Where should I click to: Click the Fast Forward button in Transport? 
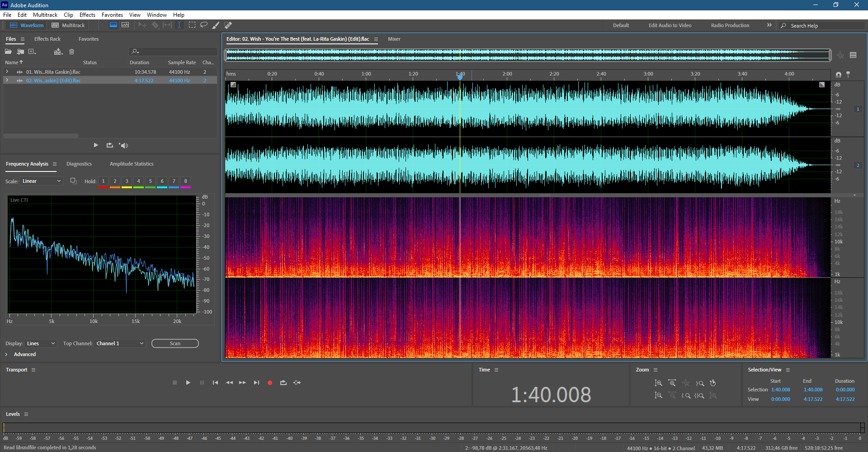click(243, 383)
